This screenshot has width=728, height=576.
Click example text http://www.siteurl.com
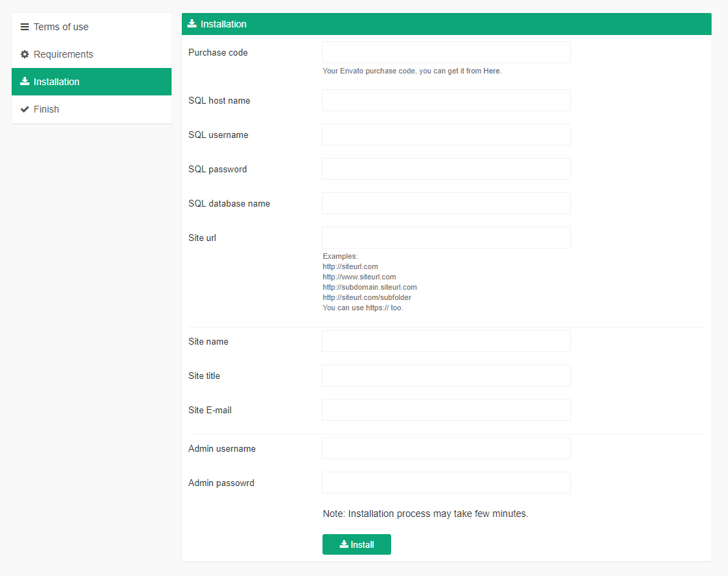[x=360, y=277]
